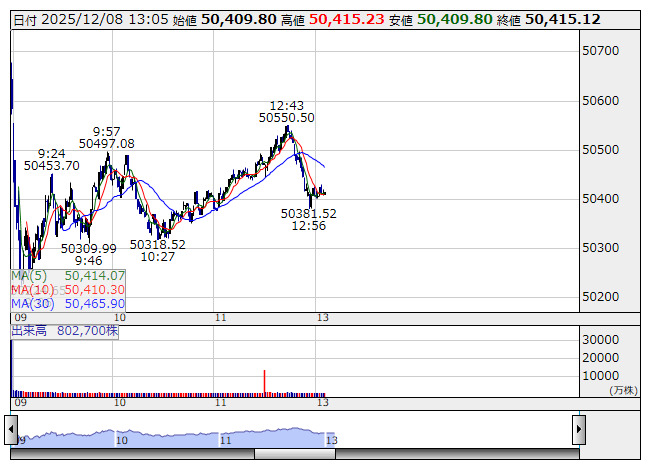Click the right scroll arrow of the range navigator

coord(579,429)
